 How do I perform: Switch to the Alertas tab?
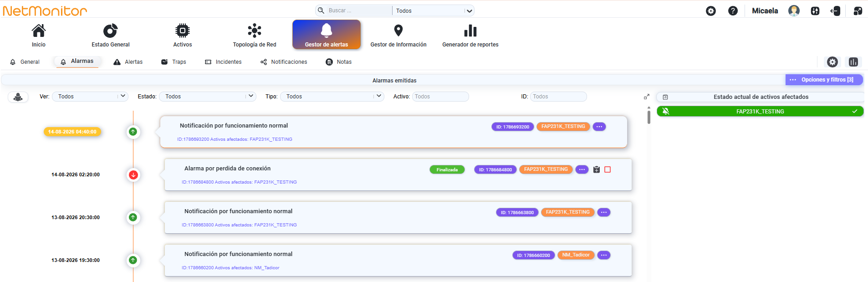[x=128, y=62]
